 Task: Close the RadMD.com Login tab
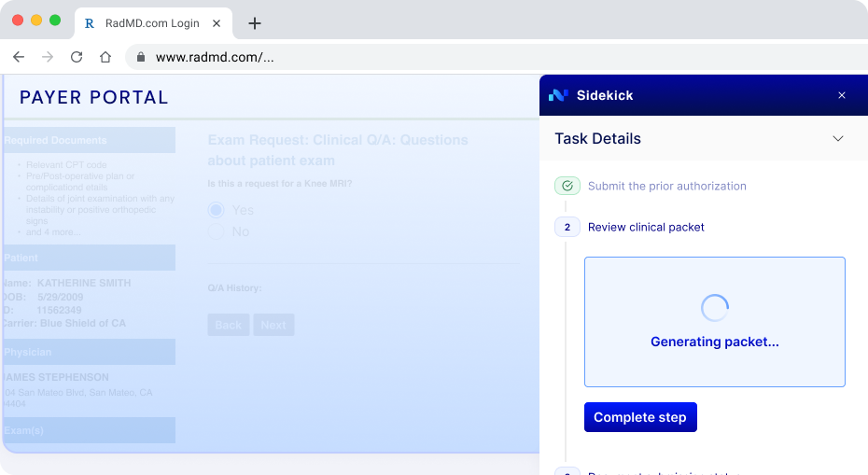[217, 23]
